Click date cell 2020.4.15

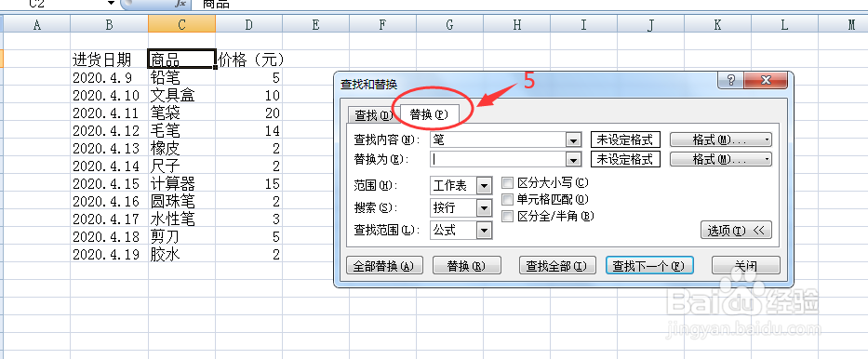pos(109,183)
